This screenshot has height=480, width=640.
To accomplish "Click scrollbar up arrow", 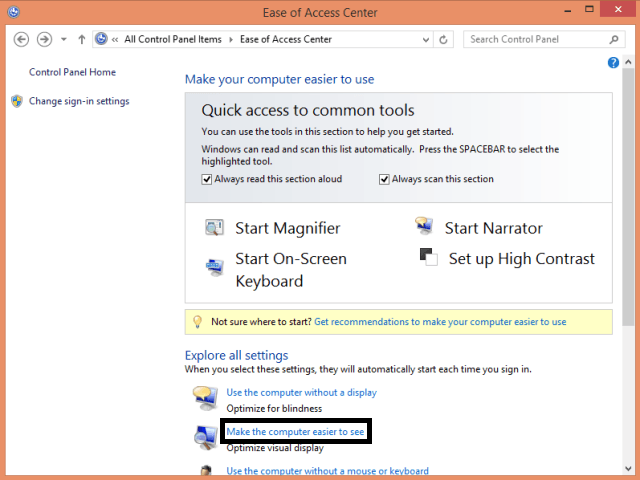I will [628, 62].
